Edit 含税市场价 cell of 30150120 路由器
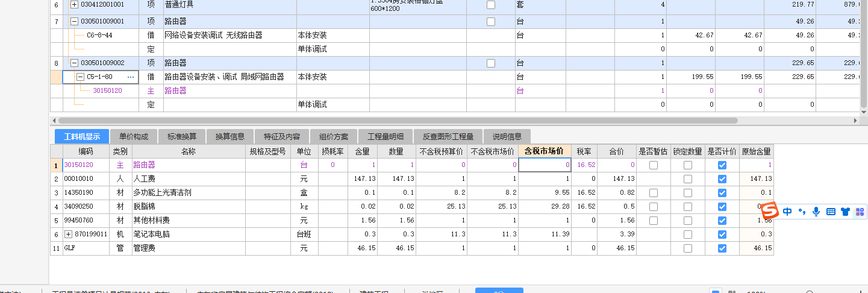868x293 pixels. (x=545, y=165)
